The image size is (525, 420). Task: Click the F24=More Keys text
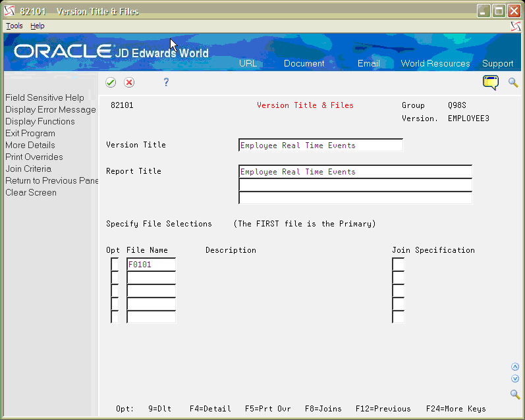click(x=456, y=409)
